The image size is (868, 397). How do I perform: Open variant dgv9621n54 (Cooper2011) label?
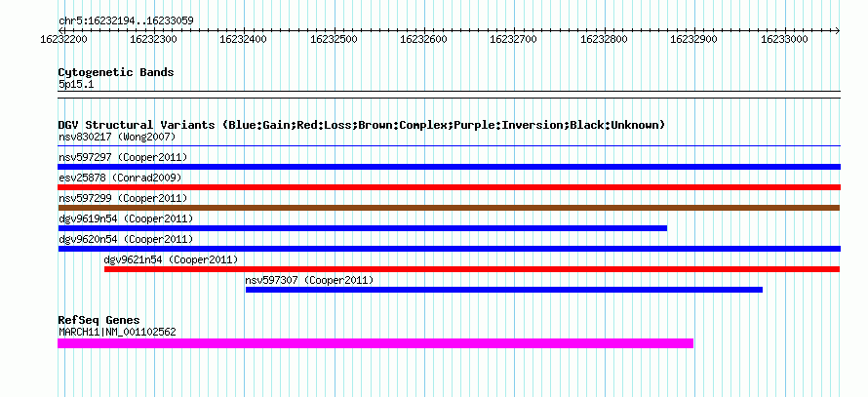pos(171,259)
